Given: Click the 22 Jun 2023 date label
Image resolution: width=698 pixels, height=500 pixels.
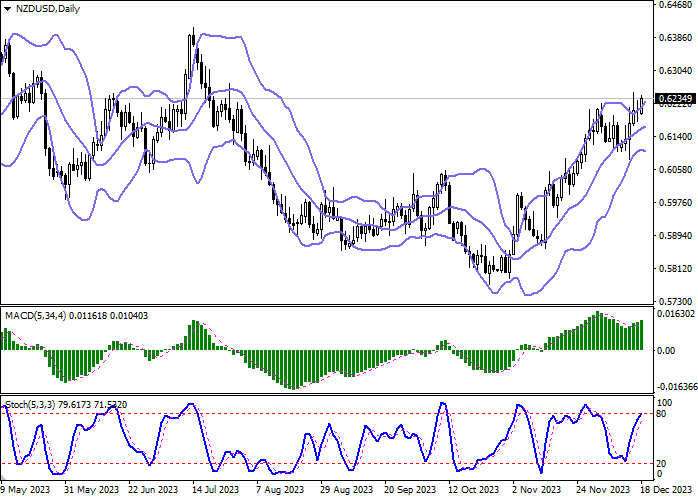Looking at the screenshot, I should pos(153,490).
